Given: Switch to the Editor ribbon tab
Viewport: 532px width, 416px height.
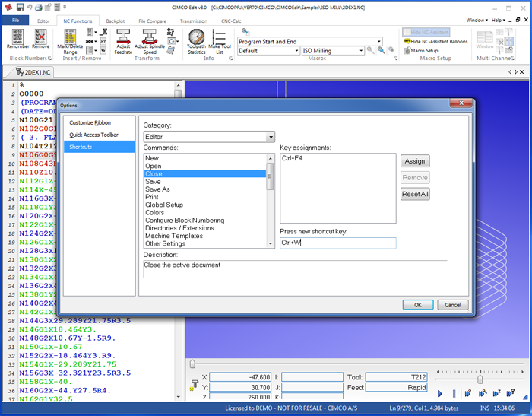Looking at the screenshot, I should click(43, 21).
